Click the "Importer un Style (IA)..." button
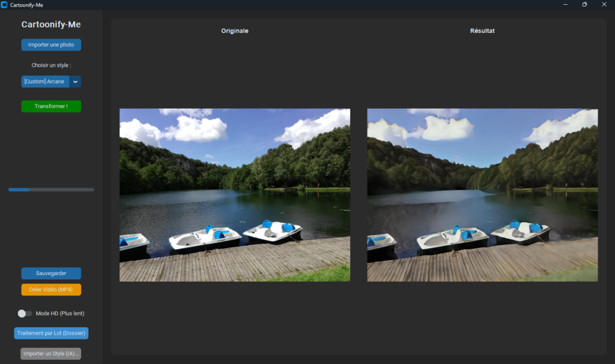Screen dimensions: 615x364 pyautogui.click(x=51, y=354)
